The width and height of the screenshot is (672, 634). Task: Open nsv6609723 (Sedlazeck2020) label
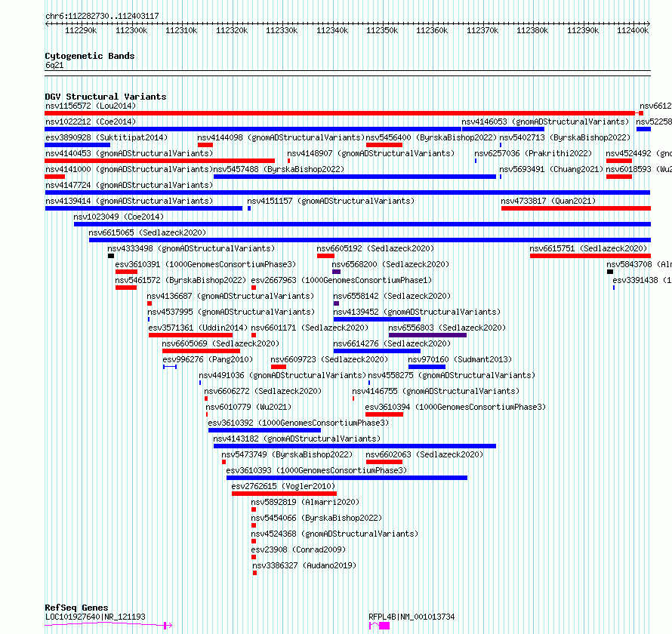[329, 359]
